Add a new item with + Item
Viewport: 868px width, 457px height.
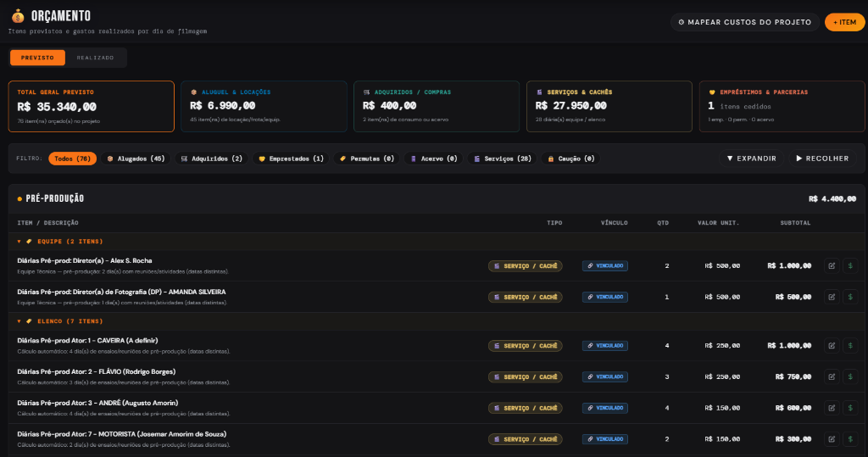point(845,22)
